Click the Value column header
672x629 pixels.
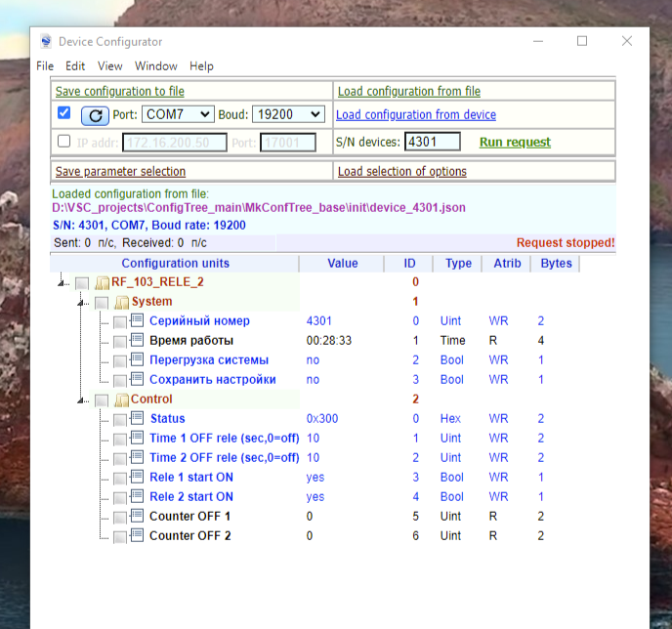[343, 263]
